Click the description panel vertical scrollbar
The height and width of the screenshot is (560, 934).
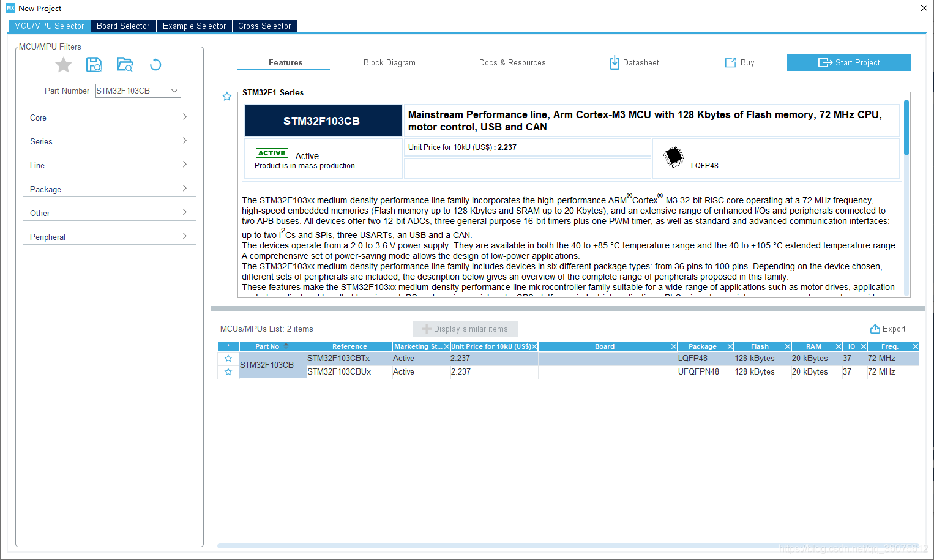coord(906,127)
